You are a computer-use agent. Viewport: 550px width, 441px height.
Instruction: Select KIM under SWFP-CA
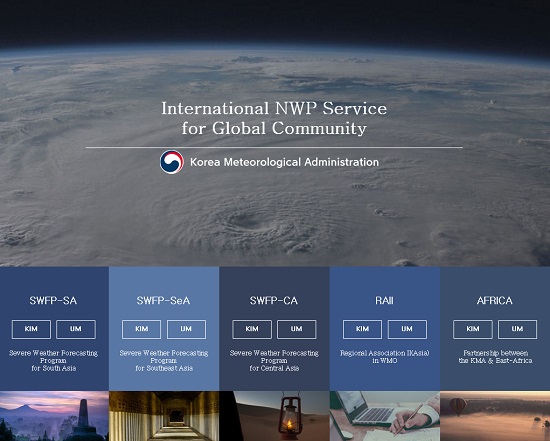pyautogui.click(x=252, y=329)
